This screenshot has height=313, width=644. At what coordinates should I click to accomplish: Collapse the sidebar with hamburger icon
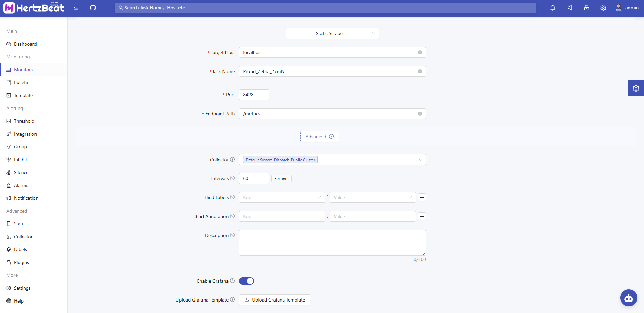[x=76, y=8]
